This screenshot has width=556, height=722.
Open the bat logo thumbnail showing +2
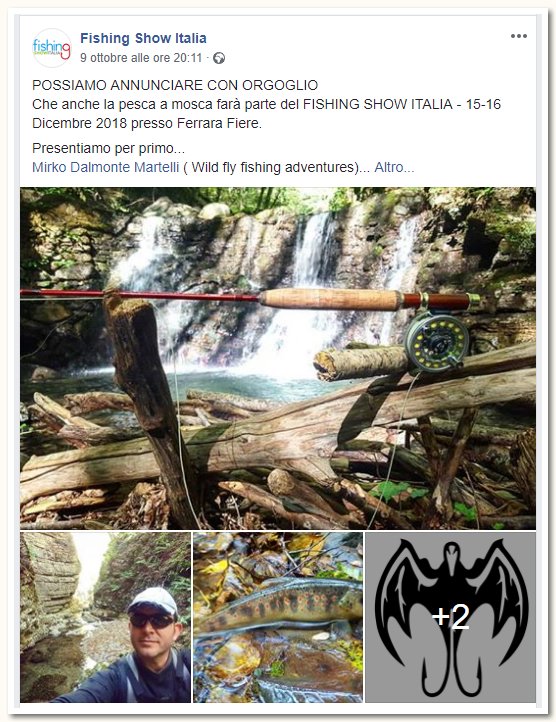click(x=451, y=617)
